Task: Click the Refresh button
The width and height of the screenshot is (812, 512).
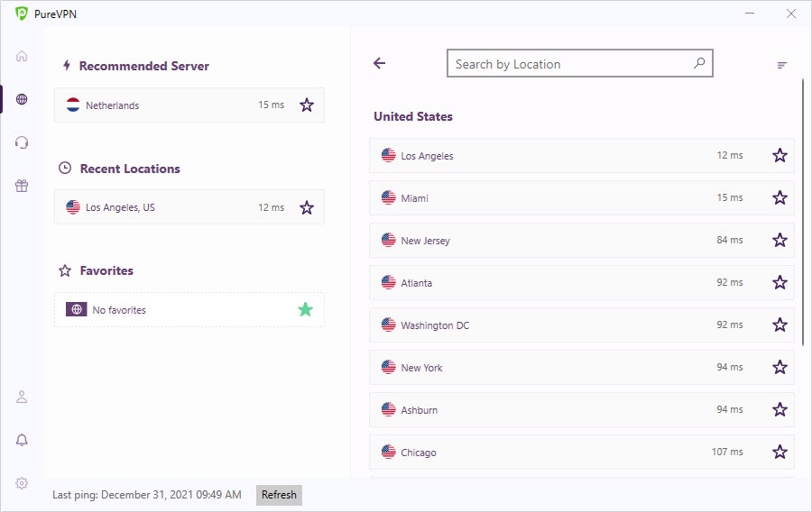Action: (x=279, y=495)
